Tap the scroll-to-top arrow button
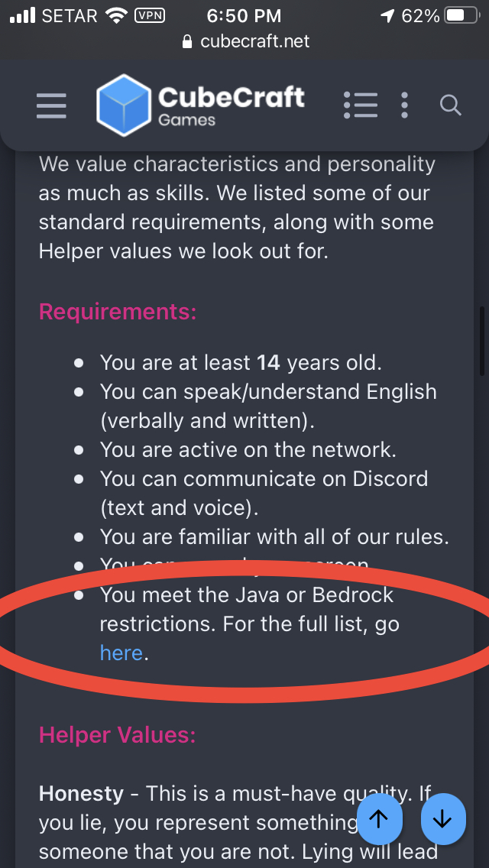 [x=379, y=819]
